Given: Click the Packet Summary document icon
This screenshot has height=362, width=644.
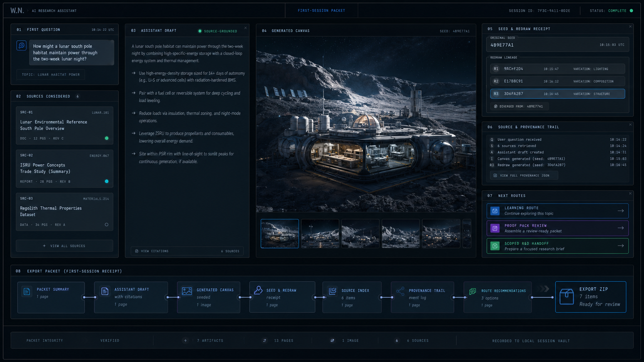Looking at the screenshot, I should point(27,292).
